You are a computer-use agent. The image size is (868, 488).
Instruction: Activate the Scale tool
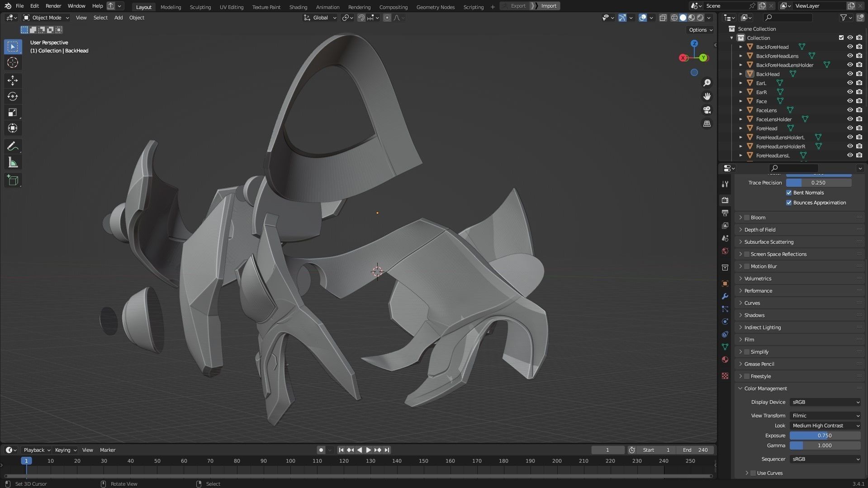[13, 112]
